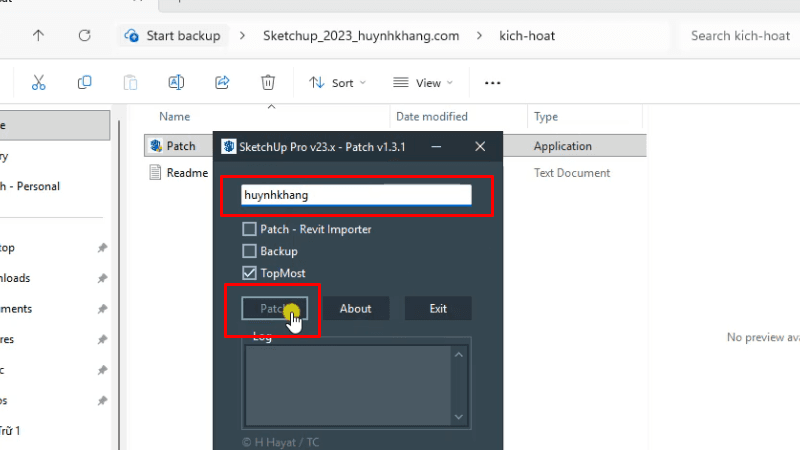Screen dimensions: 800x450
Task: Navigate to Sketchup_2023_huynhkhang.com breadcrumb folder
Action: tap(361, 36)
